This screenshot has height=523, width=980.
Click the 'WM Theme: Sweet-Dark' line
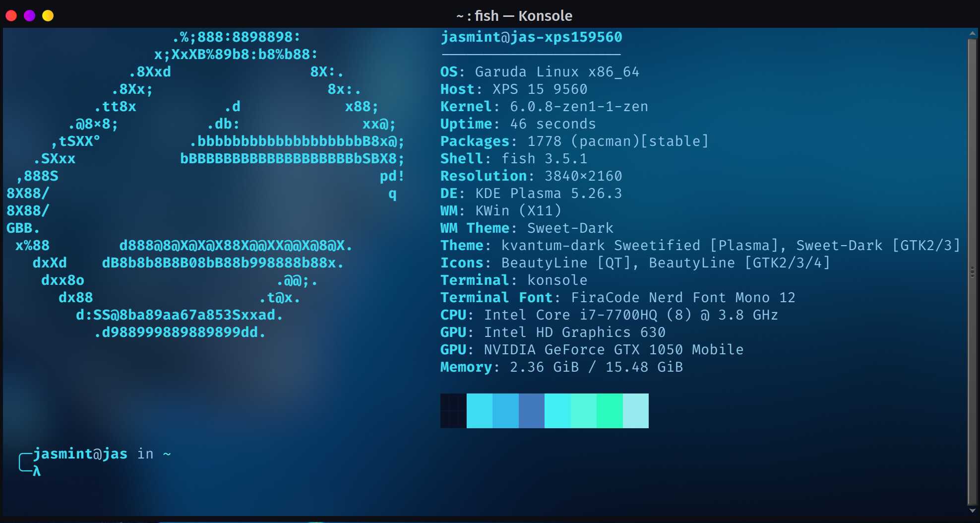(x=527, y=228)
